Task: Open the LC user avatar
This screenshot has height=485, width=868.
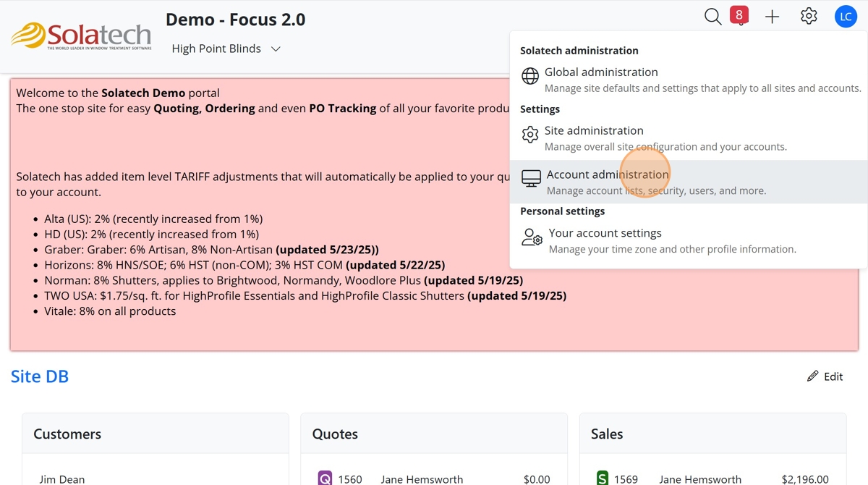Action: pos(846,17)
